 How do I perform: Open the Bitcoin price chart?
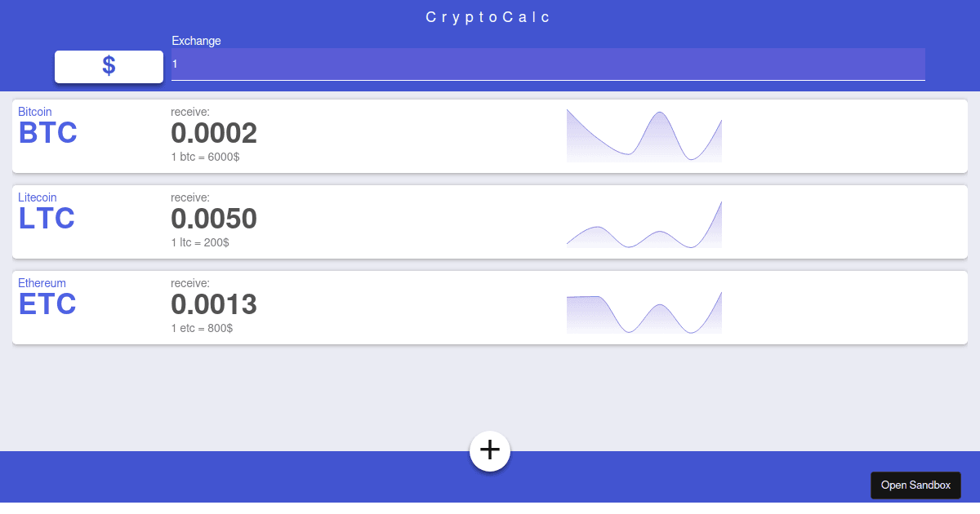click(644, 135)
